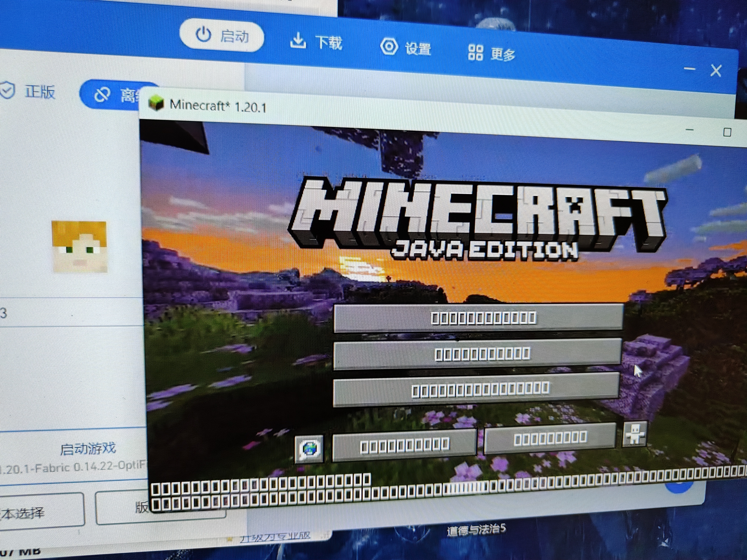Open the accessibility figure icon button
747x560 pixels.
coord(635,434)
